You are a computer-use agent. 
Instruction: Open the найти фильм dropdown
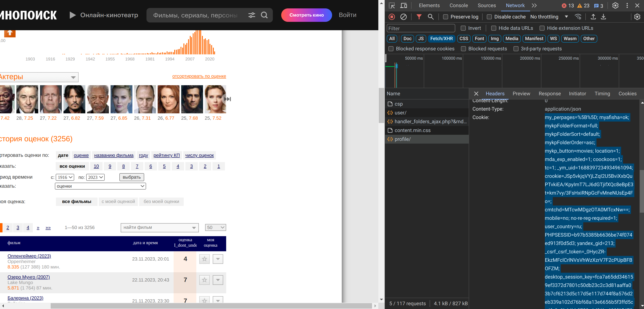pyautogui.click(x=160, y=227)
